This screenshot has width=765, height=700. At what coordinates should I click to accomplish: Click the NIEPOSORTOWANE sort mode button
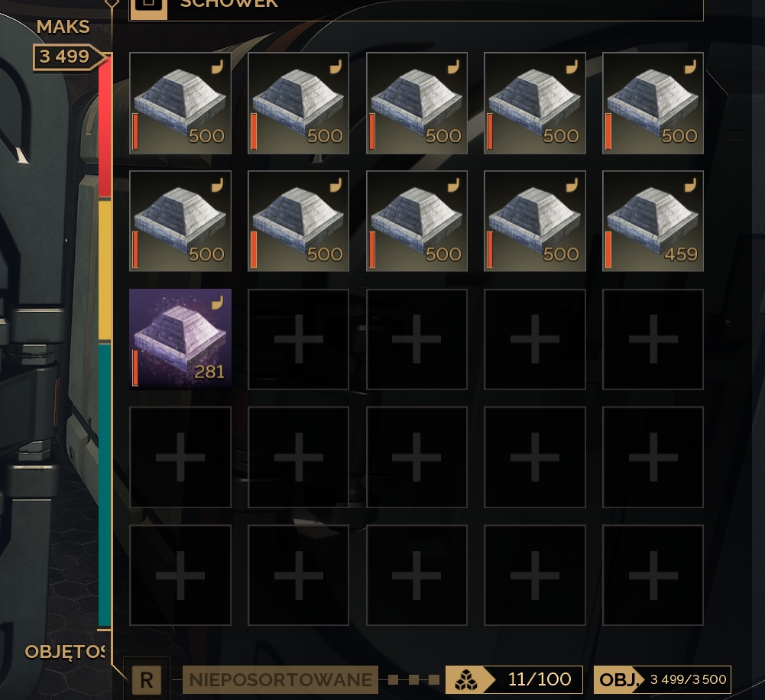point(280,679)
